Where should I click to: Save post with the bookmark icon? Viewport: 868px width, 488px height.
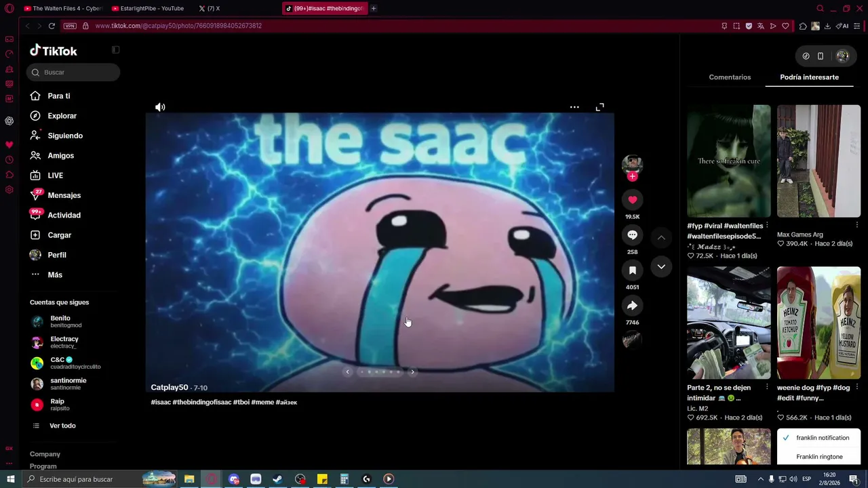click(632, 270)
